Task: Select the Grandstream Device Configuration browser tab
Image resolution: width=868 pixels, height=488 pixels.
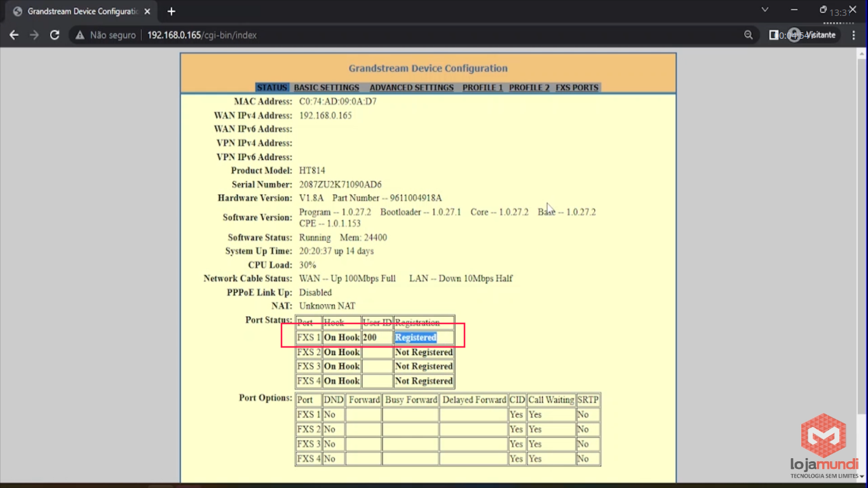Action: (x=83, y=11)
